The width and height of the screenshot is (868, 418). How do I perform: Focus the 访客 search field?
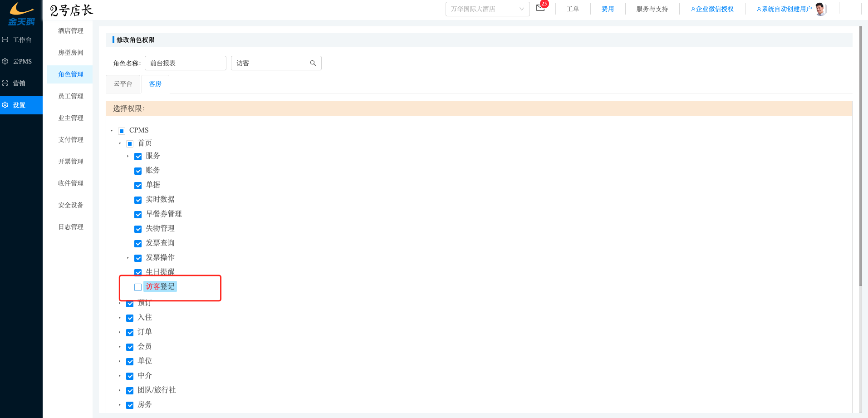(276, 63)
